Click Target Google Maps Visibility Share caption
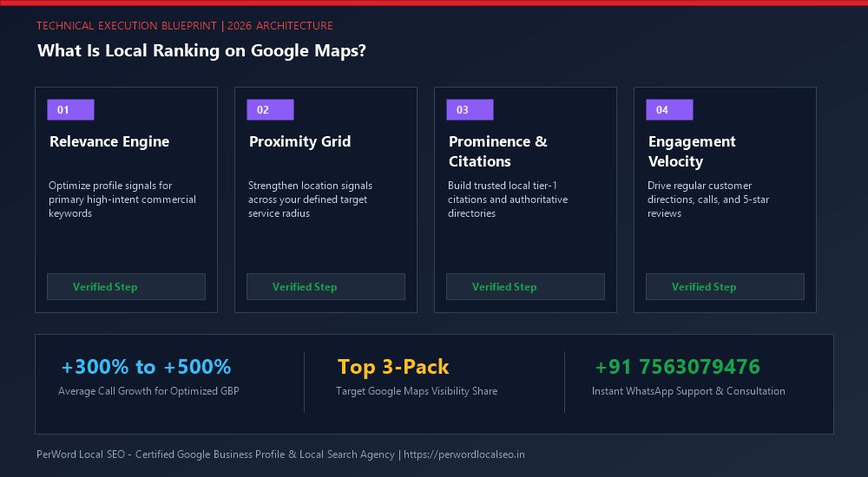Screen dimensions: 868x477 pos(417,390)
